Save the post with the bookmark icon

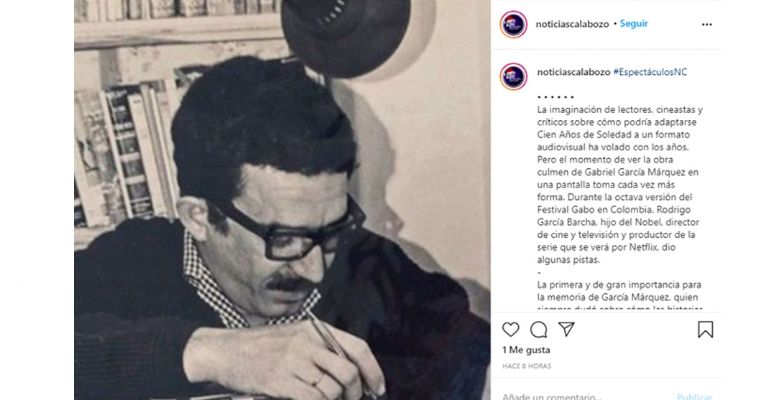pyautogui.click(x=706, y=329)
